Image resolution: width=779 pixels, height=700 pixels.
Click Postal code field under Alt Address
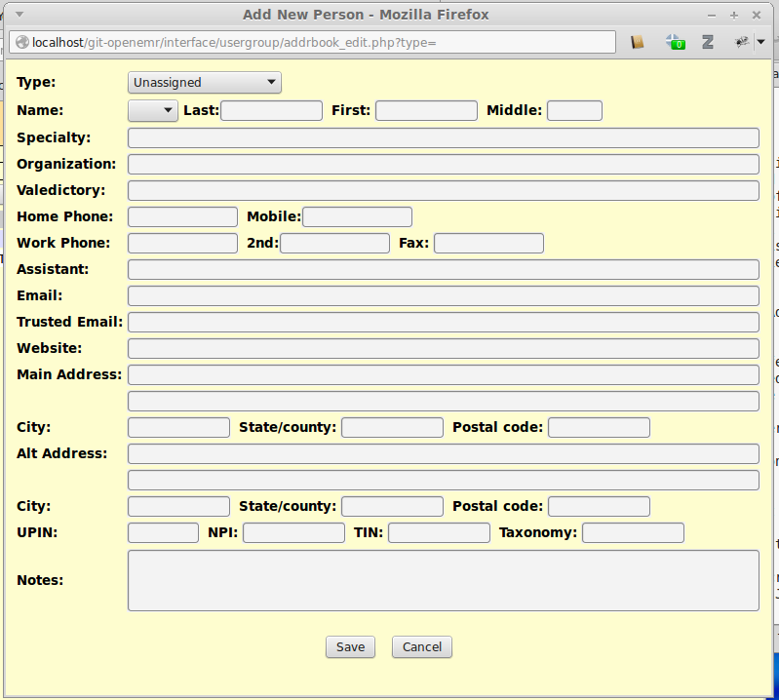(x=600, y=506)
